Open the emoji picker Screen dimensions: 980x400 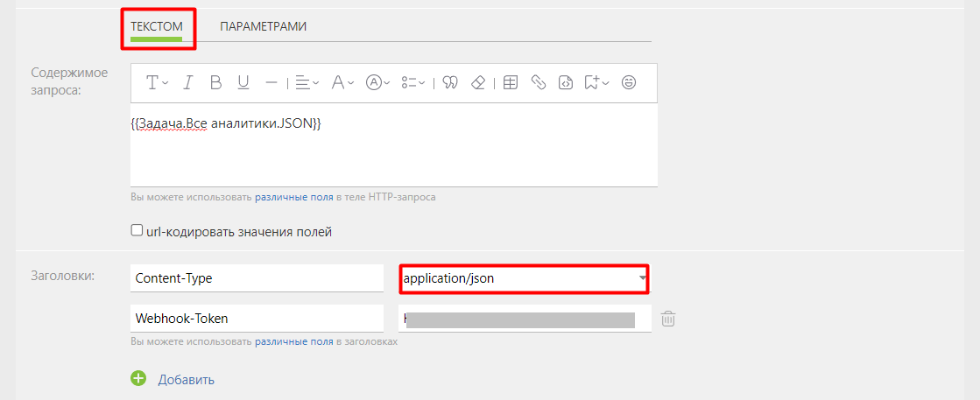point(629,82)
